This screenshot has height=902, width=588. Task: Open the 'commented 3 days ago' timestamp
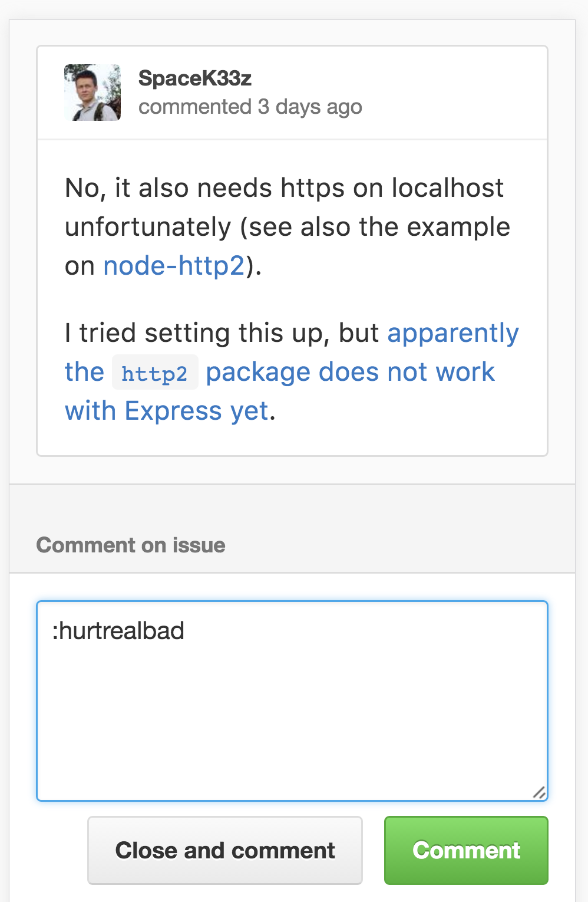click(x=250, y=107)
